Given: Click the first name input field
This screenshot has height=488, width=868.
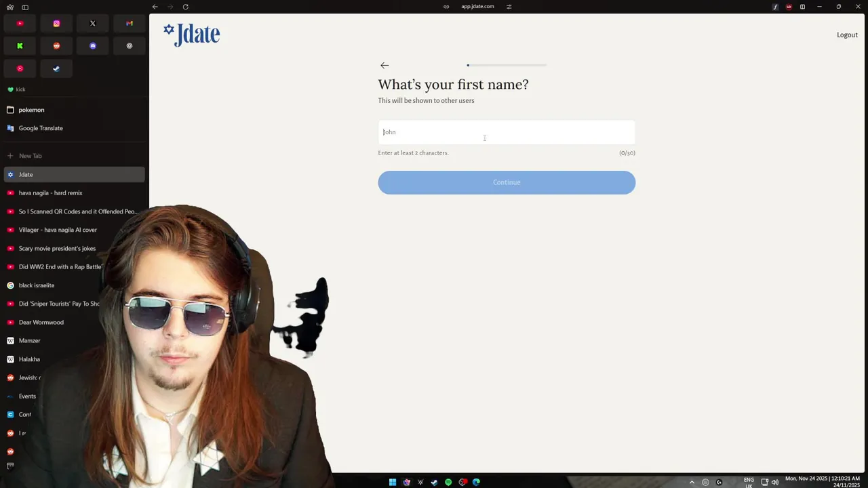Looking at the screenshot, I should click(507, 132).
